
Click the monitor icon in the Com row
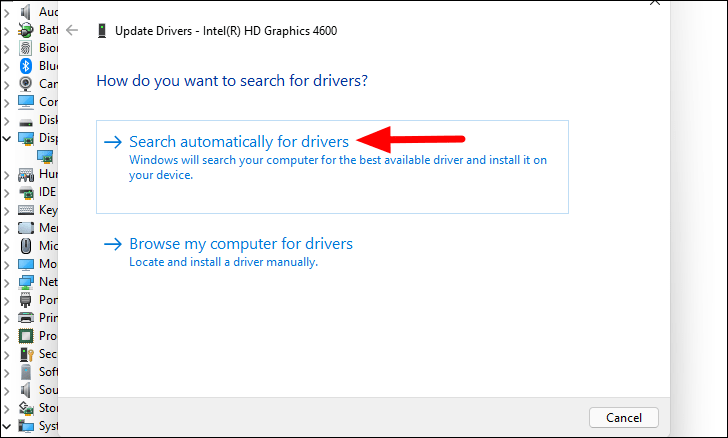tap(26, 102)
